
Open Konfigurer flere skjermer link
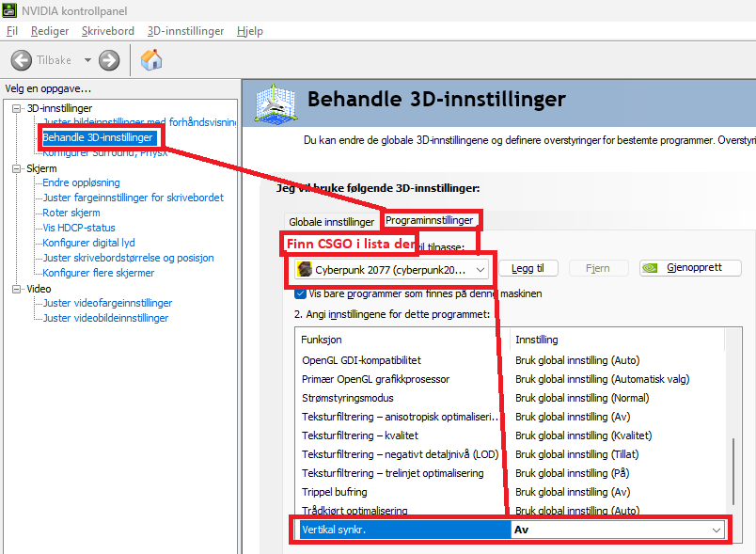99,273
